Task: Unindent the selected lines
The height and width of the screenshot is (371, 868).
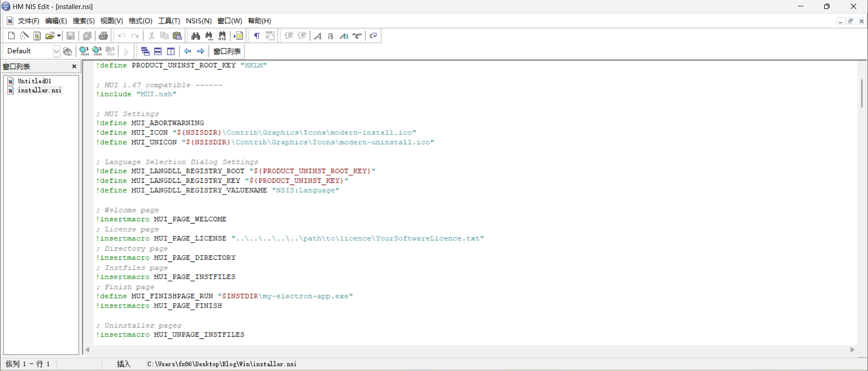Action: (x=302, y=36)
